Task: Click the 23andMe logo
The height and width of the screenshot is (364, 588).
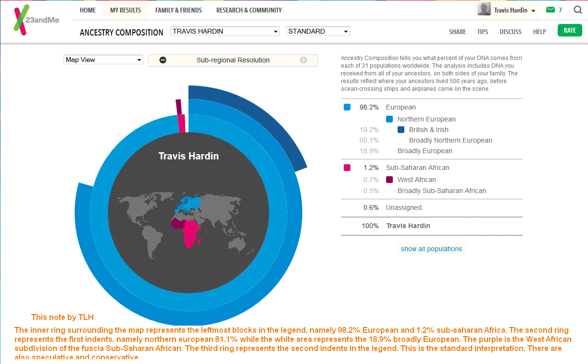Action: (x=37, y=20)
